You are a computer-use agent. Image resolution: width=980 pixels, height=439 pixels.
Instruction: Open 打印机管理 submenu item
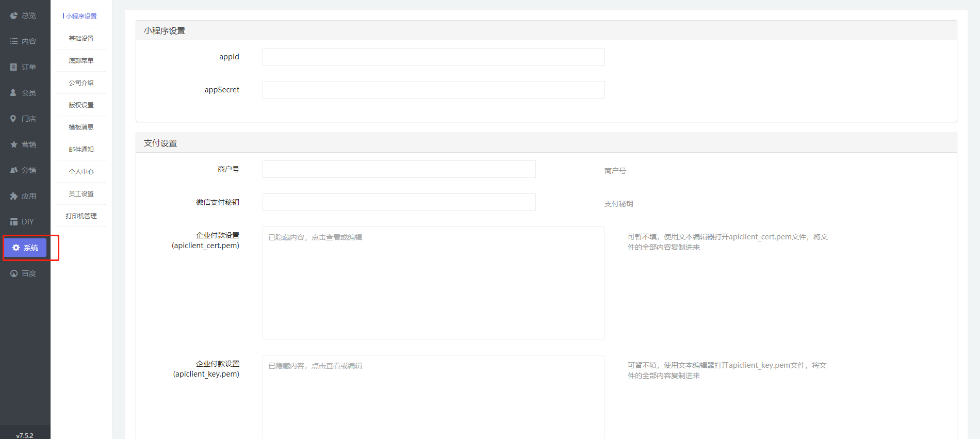point(81,216)
